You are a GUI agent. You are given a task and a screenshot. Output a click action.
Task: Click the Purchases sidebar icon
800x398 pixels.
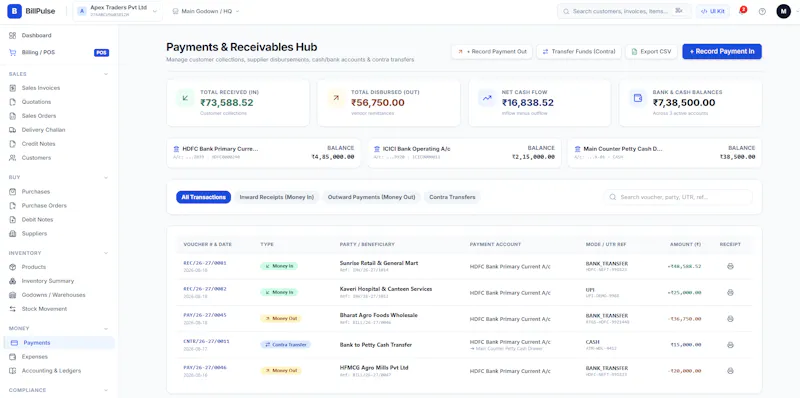13,192
